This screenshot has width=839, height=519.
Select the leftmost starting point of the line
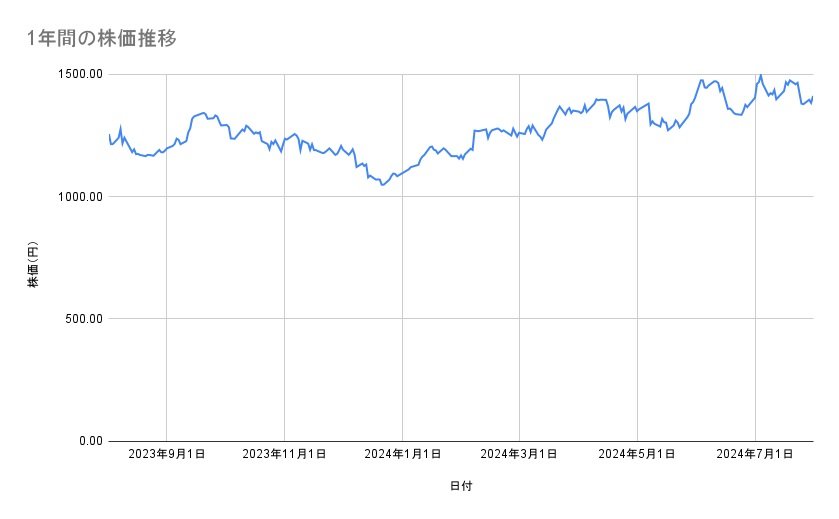pos(109,134)
